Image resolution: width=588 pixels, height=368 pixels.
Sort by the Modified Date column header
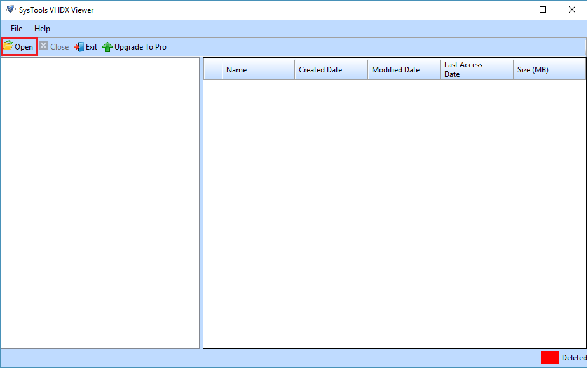[x=404, y=69]
